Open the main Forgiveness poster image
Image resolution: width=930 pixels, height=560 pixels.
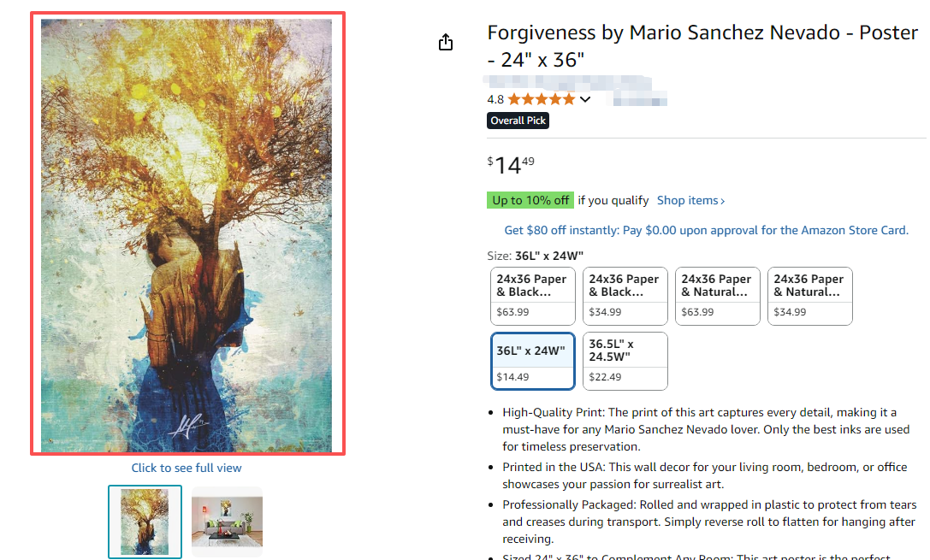coord(187,235)
